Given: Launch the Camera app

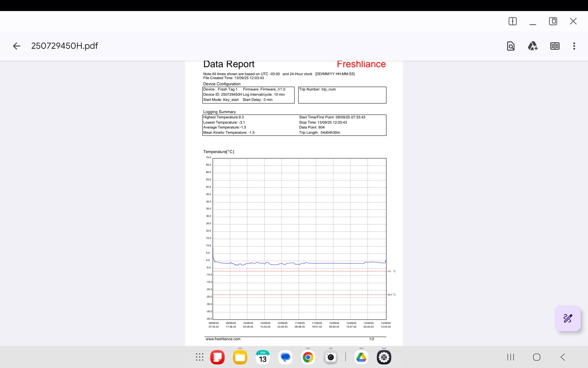Looking at the screenshot, I should (x=330, y=357).
